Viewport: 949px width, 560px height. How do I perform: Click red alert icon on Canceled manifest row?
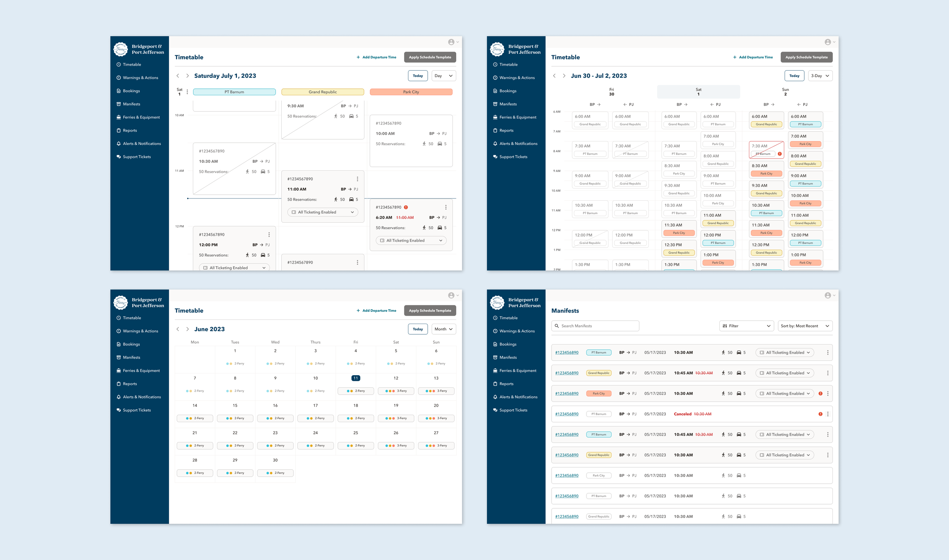point(820,414)
